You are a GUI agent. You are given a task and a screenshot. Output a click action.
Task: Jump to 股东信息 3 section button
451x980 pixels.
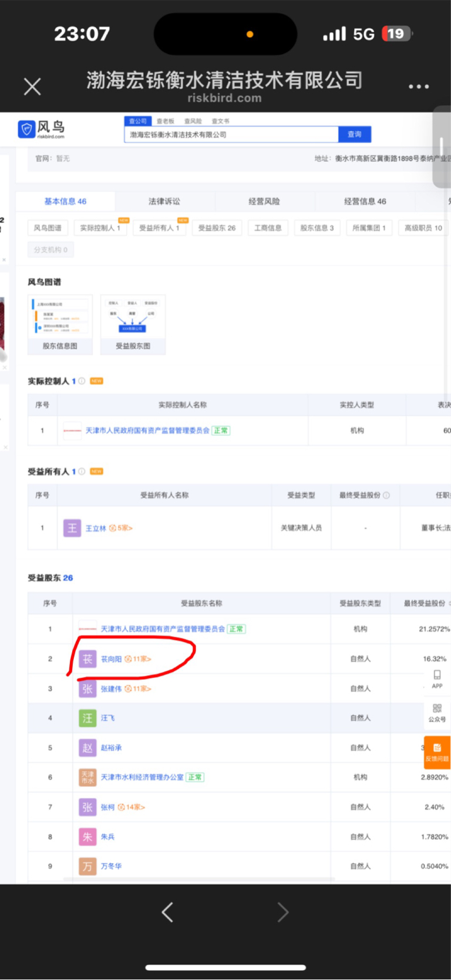click(317, 228)
